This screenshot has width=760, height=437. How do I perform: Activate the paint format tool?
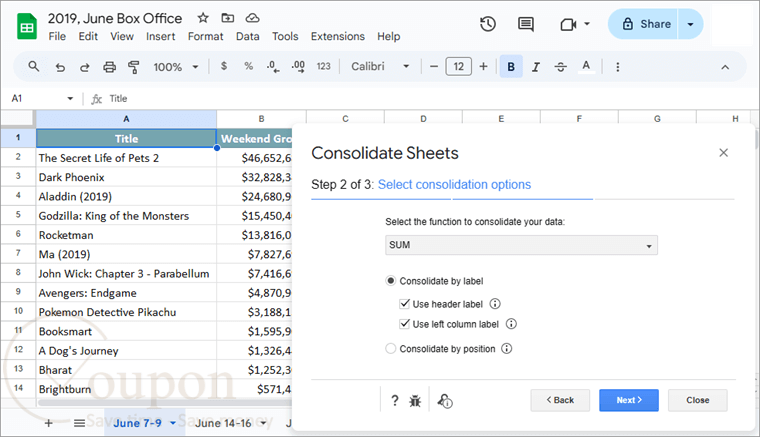(x=134, y=67)
